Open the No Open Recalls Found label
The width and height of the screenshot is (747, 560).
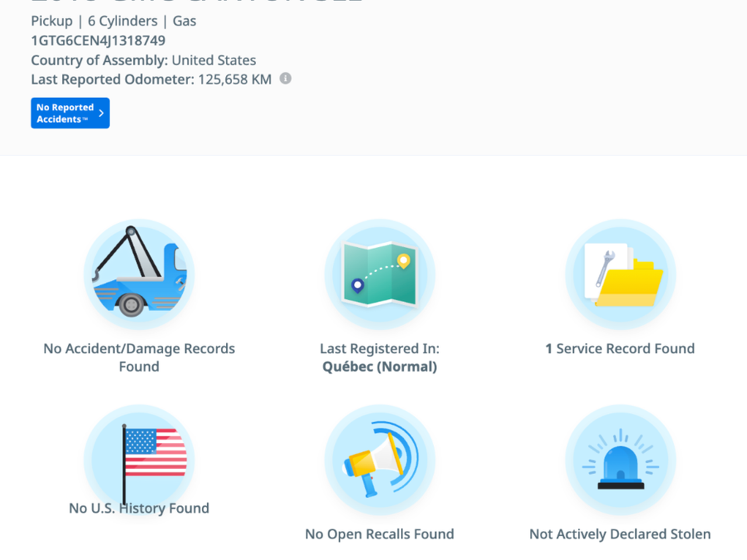(379, 534)
